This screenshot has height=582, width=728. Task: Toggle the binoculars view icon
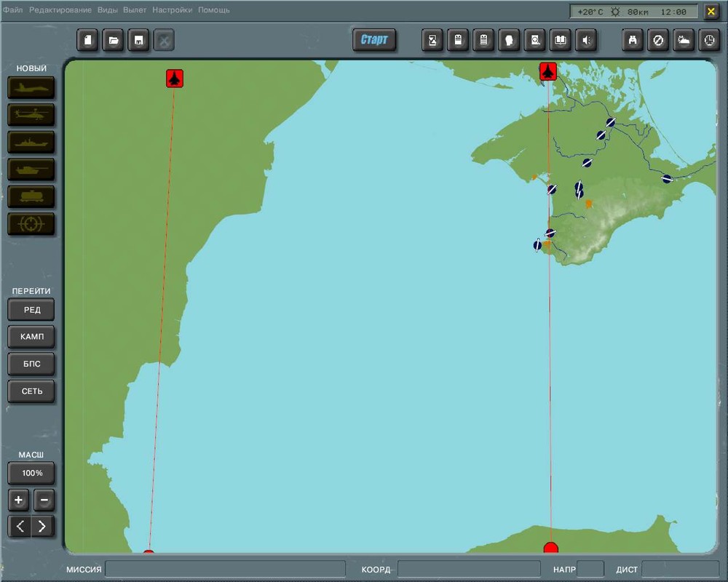coord(632,41)
